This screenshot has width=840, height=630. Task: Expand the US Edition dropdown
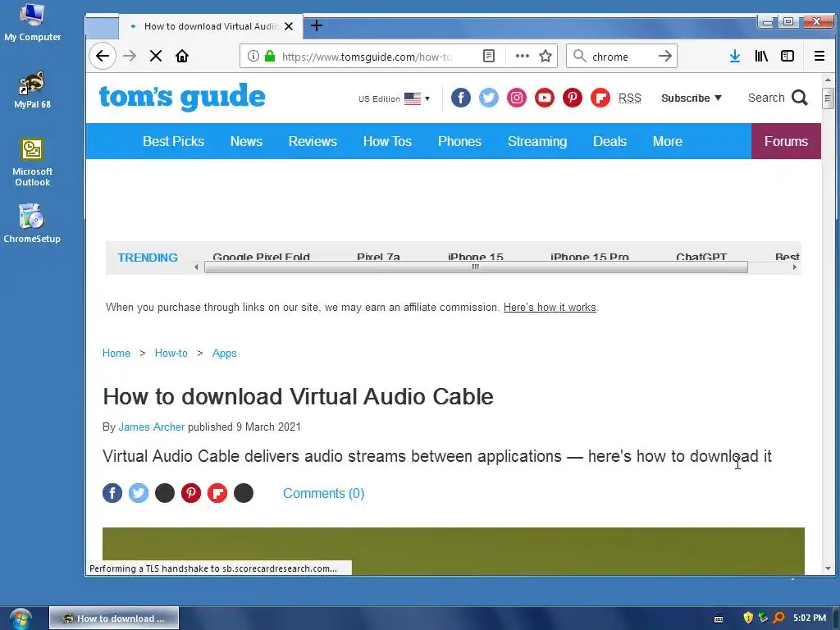(x=395, y=98)
